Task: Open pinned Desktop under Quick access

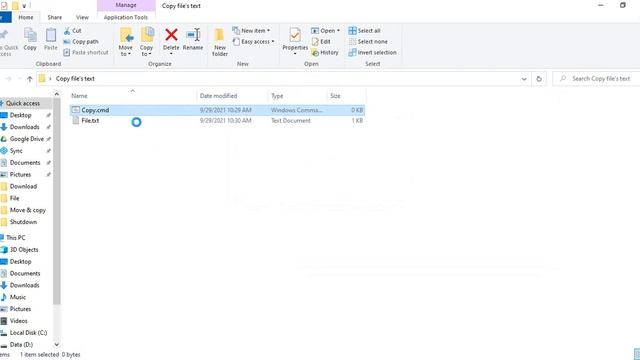Action: coord(20,116)
